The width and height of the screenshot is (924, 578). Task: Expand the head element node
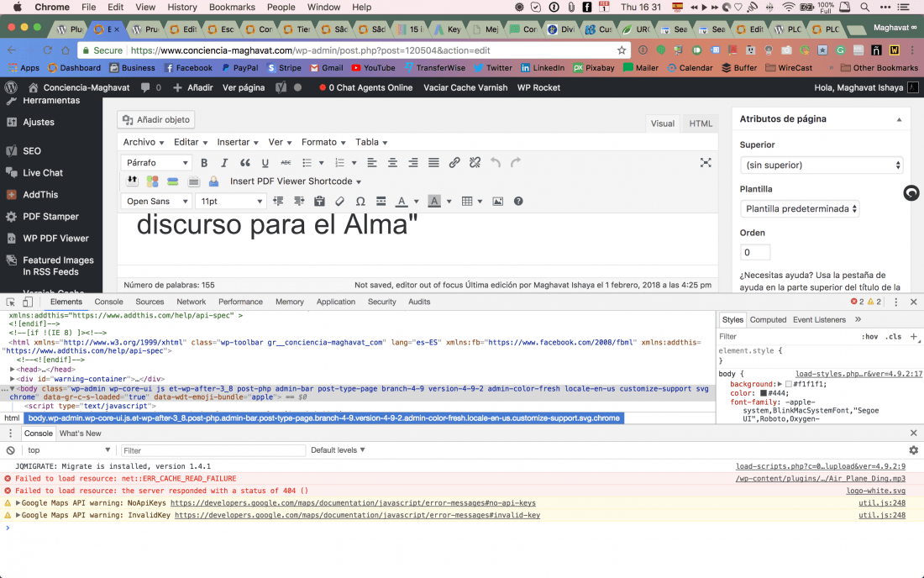point(13,370)
